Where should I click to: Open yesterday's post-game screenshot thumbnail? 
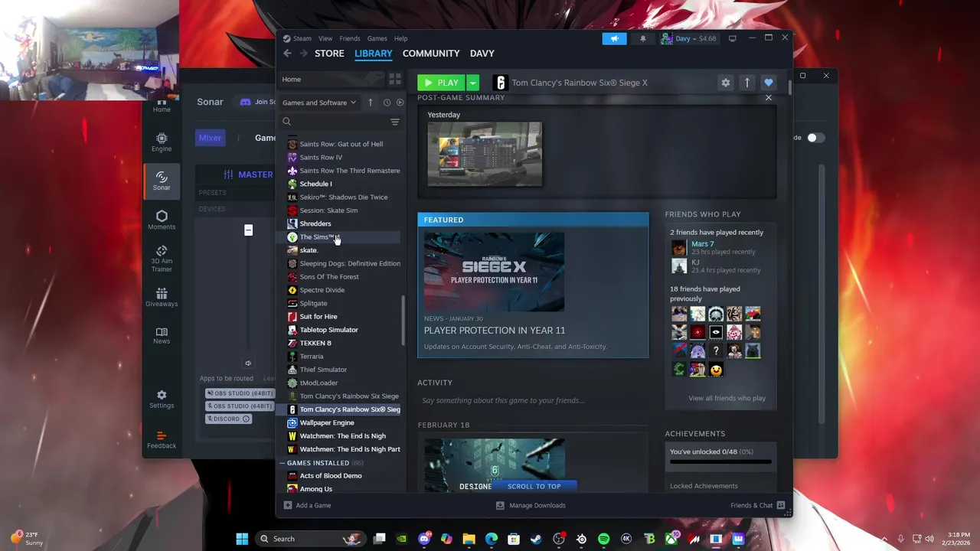[x=485, y=154]
